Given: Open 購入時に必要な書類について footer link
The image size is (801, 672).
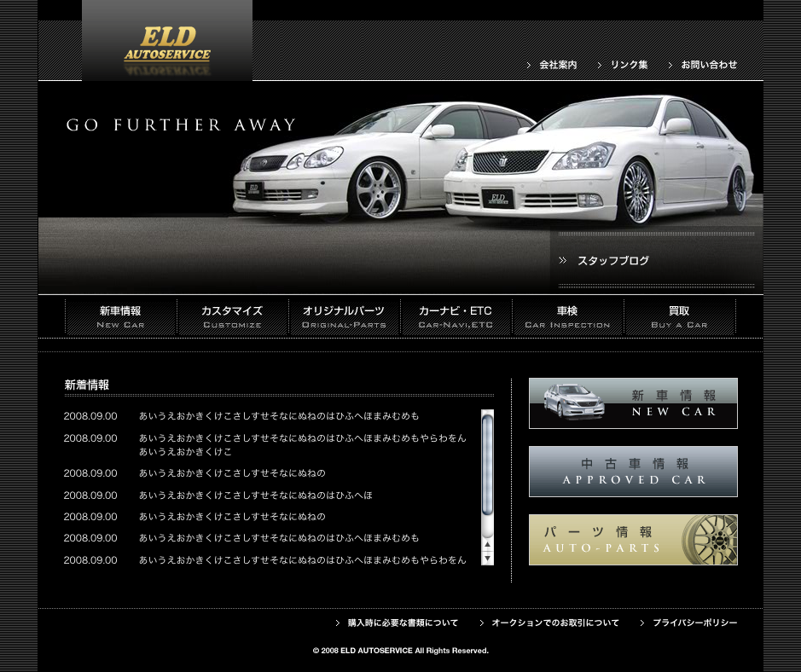Looking at the screenshot, I should (403, 623).
